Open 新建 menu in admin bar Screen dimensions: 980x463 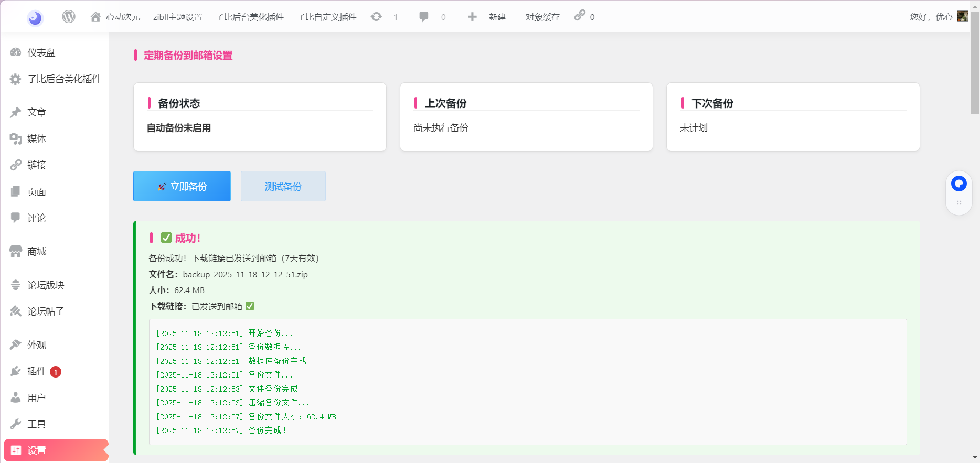pyautogui.click(x=497, y=17)
